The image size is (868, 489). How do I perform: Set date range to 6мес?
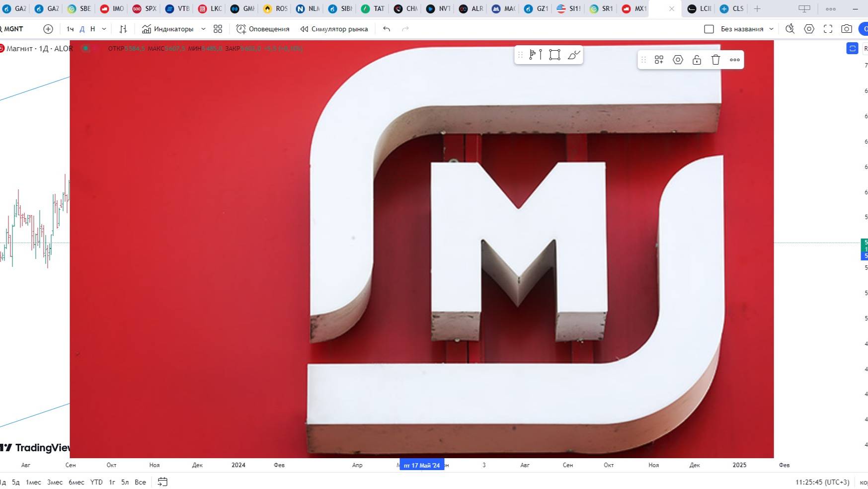(76, 482)
